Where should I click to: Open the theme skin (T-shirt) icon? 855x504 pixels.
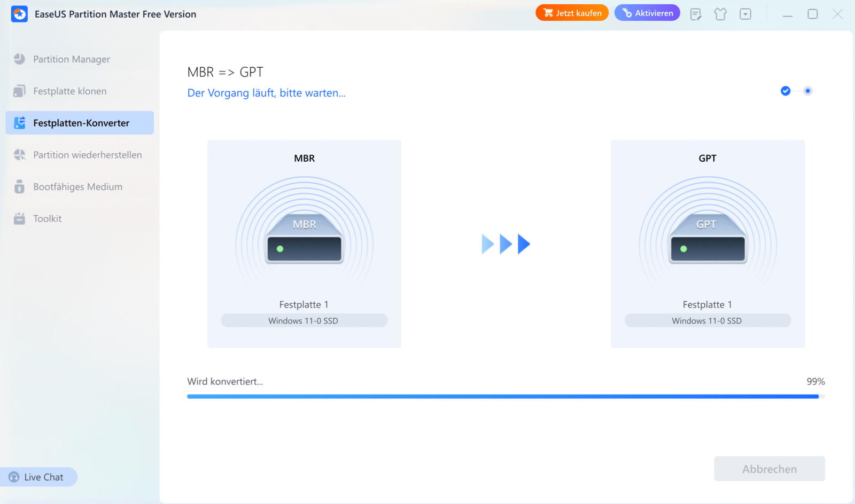coord(720,14)
